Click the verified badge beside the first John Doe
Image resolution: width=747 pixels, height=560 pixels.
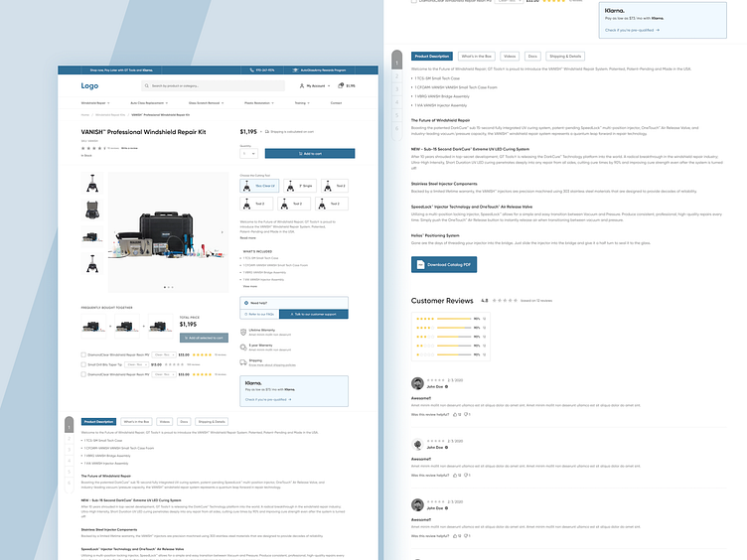pyautogui.click(x=446, y=386)
